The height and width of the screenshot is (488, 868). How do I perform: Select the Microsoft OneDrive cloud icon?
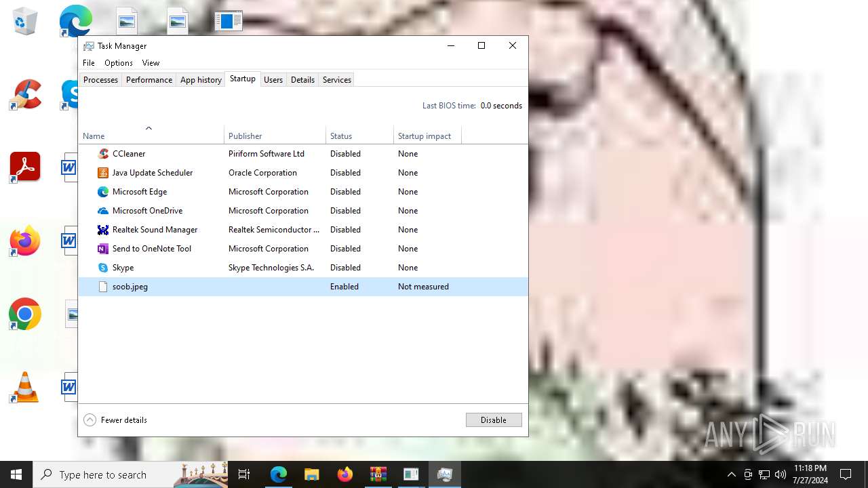coord(103,211)
